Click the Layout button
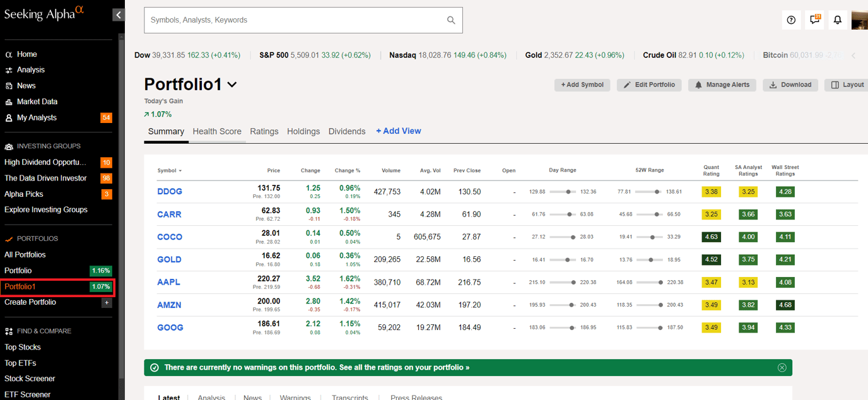 pyautogui.click(x=847, y=85)
